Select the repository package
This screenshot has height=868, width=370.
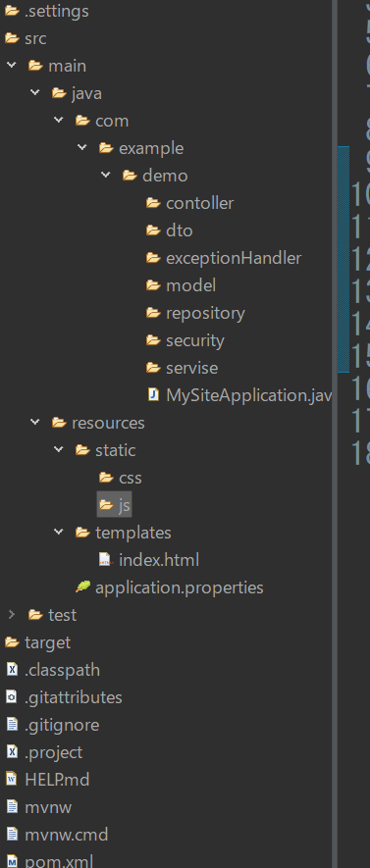click(x=205, y=313)
